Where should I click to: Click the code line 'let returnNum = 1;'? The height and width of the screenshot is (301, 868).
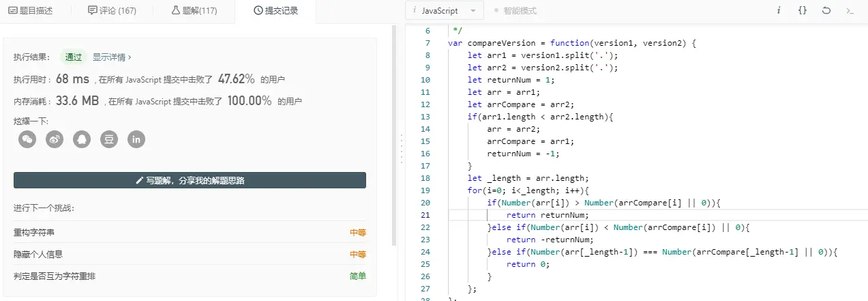point(510,80)
